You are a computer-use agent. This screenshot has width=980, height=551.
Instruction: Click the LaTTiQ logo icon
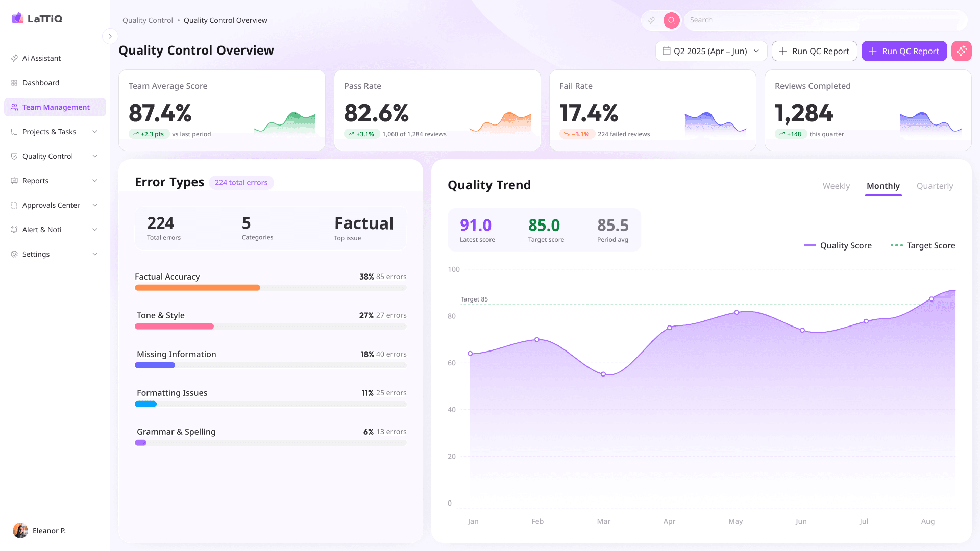[18, 18]
